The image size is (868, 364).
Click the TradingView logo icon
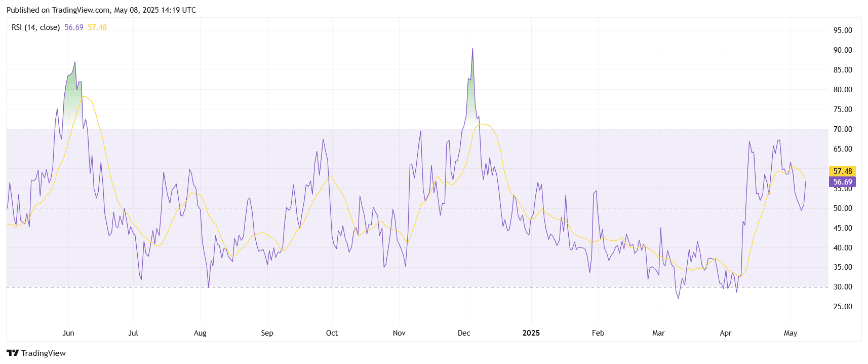point(13,353)
